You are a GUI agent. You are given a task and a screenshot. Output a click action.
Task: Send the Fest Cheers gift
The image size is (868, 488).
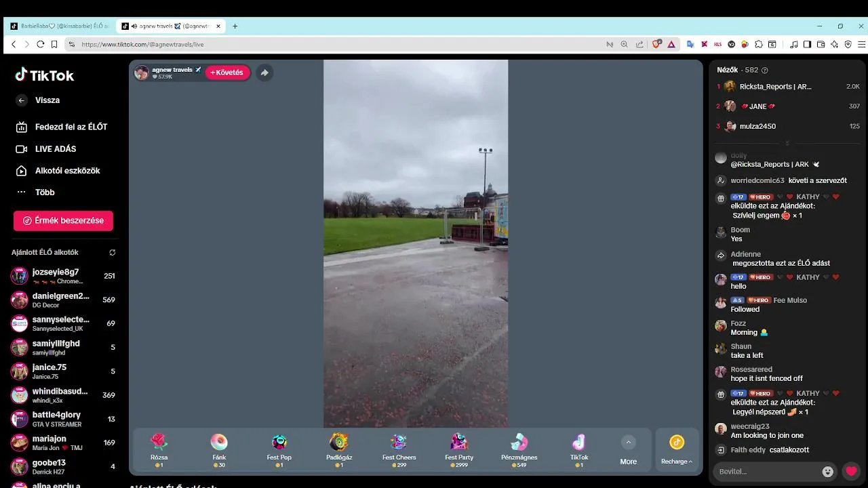coord(399,450)
